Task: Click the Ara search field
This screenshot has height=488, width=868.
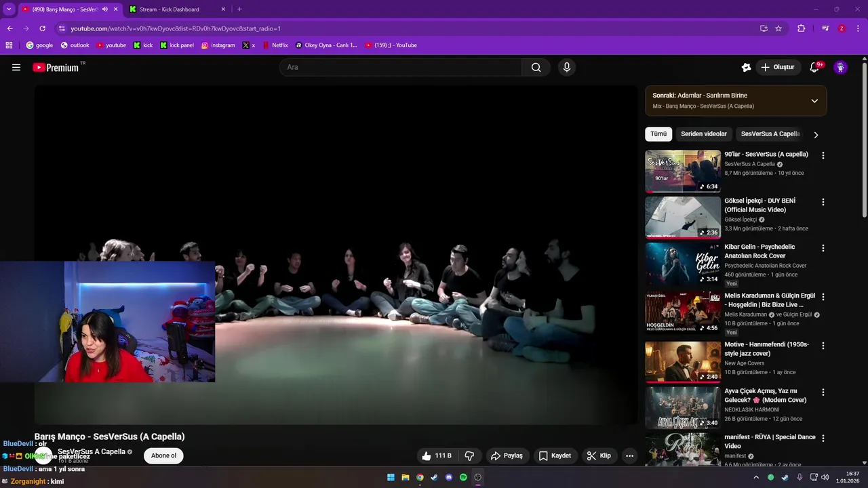Action: [401, 67]
